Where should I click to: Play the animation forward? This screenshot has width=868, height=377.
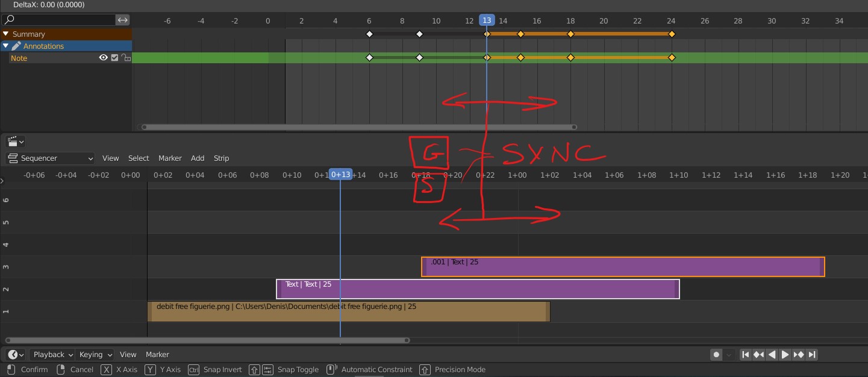785,355
